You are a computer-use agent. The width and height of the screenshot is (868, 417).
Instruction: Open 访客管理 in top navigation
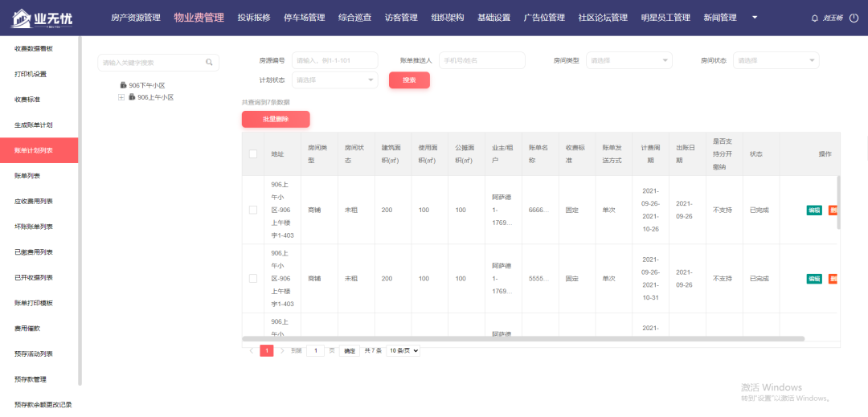[x=401, y=18]
